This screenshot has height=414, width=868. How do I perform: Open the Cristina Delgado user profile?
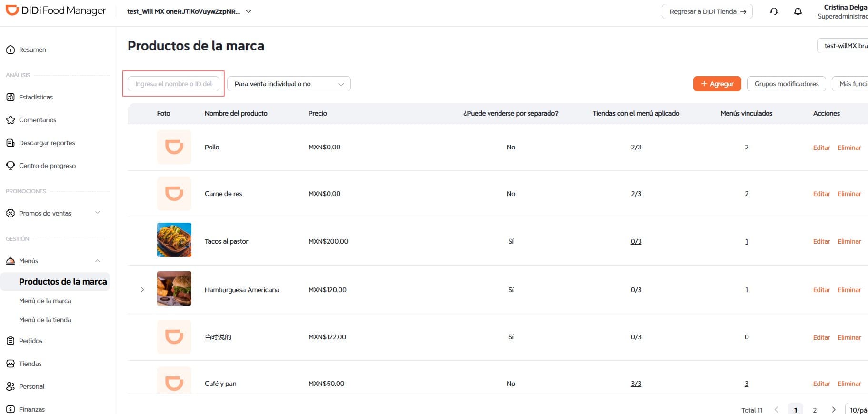coord(843,11)
